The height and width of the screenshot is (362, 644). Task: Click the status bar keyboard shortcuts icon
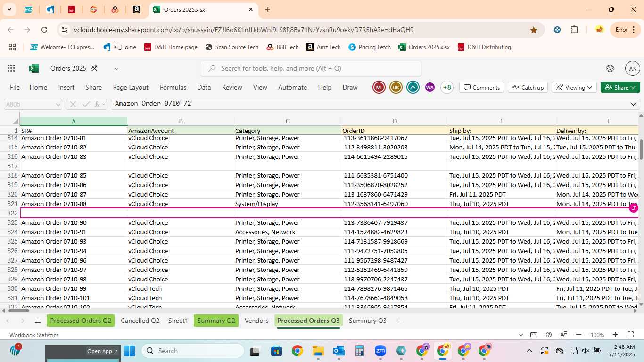[x=534, y=335]
